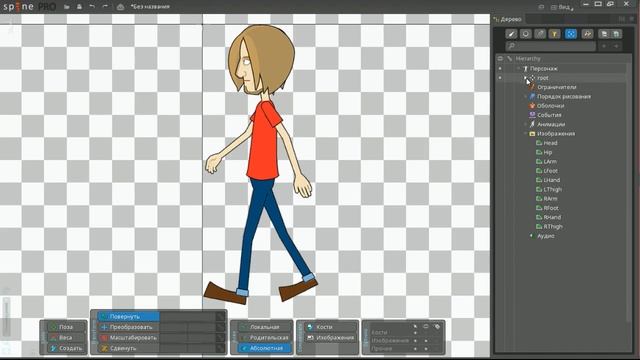Click the brush filter icon in the tree toolbar
This screenshot has width=640, height=360.
pos(511,34)
